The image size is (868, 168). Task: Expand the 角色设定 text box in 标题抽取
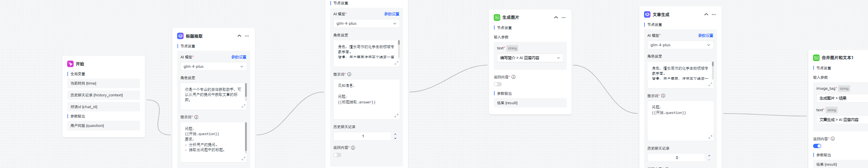point(243,106)
